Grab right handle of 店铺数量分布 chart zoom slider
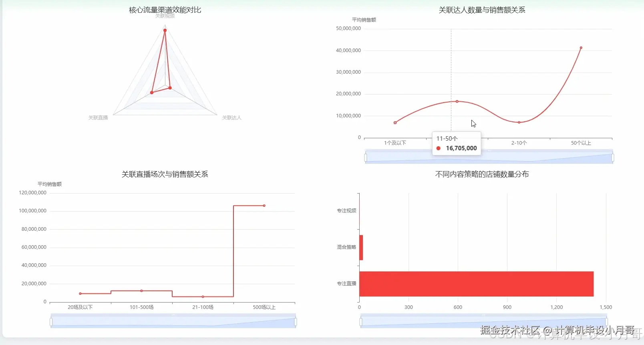The height and width of the screenshot is (345, 644). pyautogui.click(x=606, y=322)
